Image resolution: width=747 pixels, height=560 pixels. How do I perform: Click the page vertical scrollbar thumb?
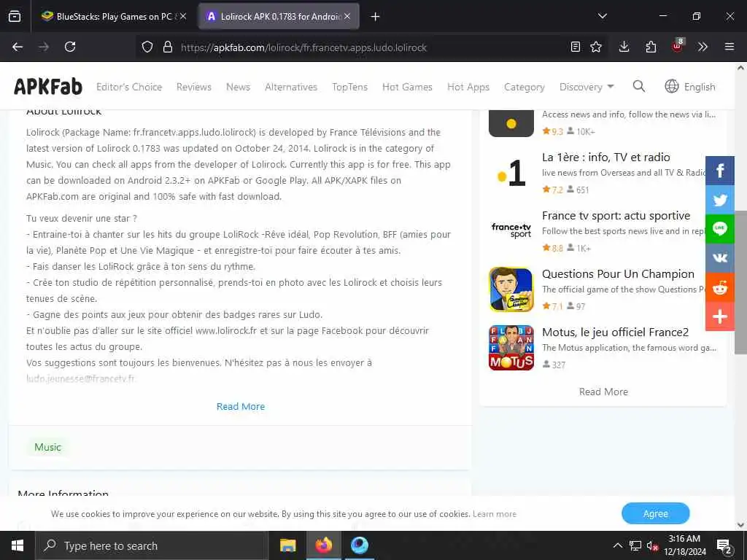740,282
